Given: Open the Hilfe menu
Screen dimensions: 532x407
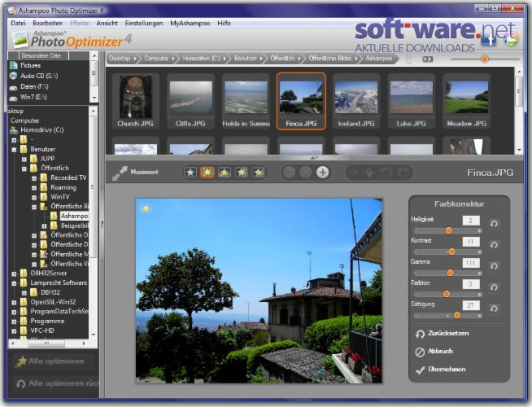Looking at the screenshot, I should tap(224, 23).
